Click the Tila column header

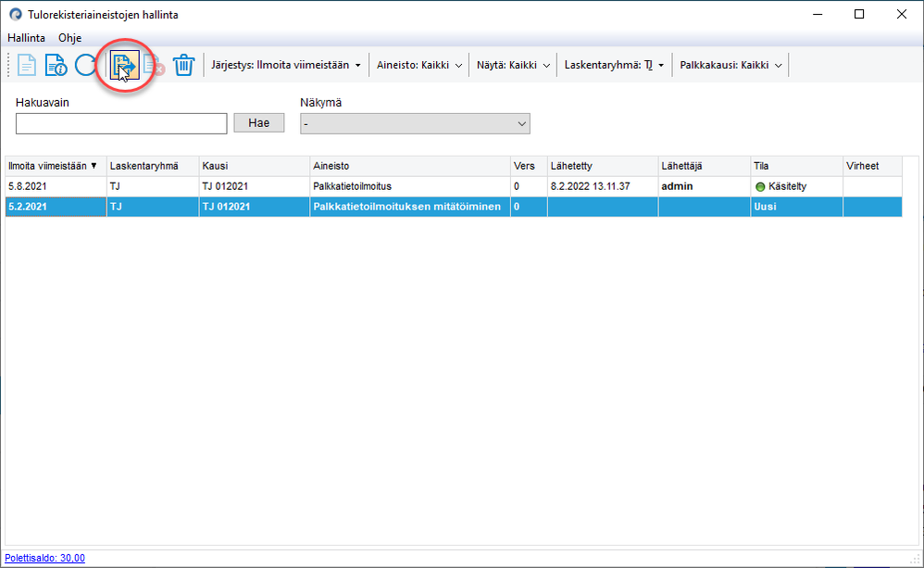coord(797,167)
